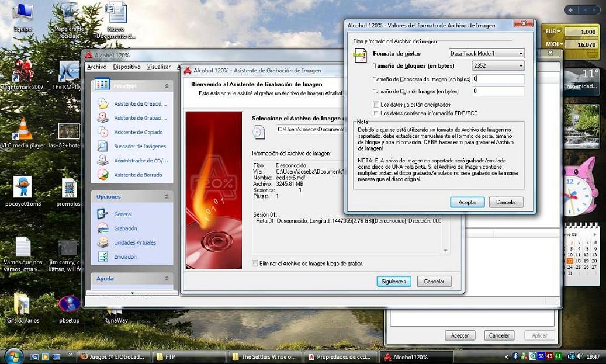
Task: Switch to Propiedades de ccd taskbar item
Action: tap(341, 356)
